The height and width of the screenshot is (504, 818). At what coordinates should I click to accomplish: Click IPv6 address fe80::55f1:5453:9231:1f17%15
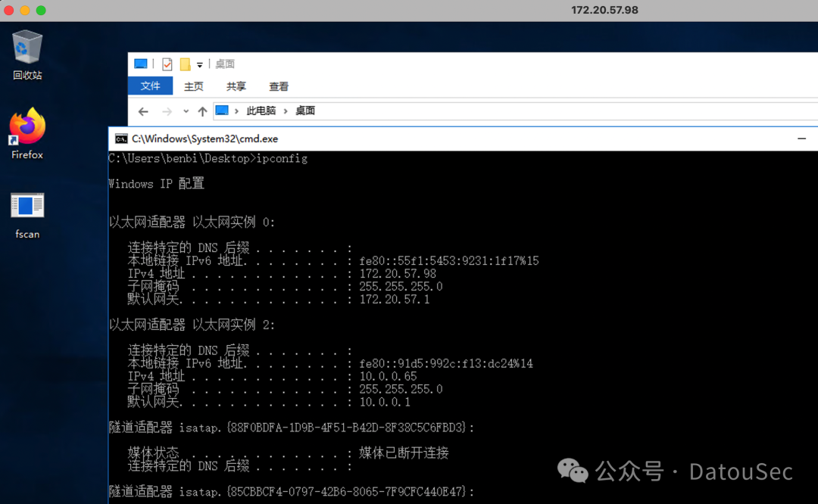tap(449, 260)
